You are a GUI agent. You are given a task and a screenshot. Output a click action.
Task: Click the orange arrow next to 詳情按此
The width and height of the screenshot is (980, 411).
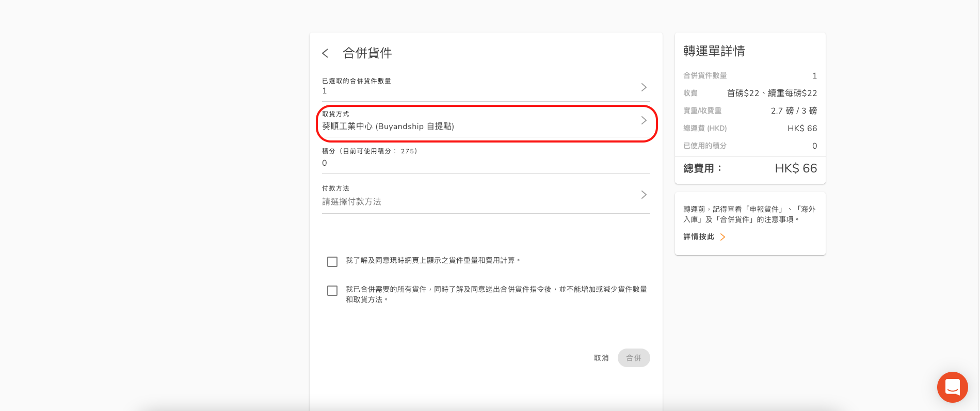pos(722,237)
